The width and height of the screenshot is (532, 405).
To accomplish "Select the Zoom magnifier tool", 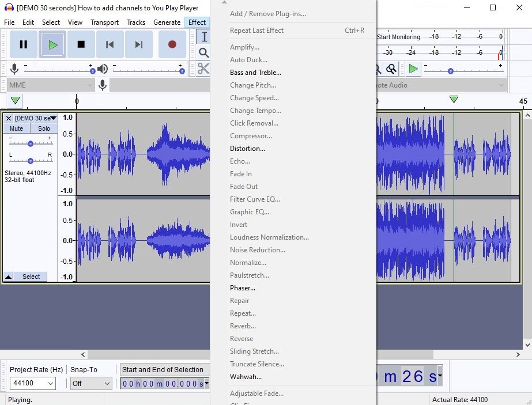I will point(203,52).
